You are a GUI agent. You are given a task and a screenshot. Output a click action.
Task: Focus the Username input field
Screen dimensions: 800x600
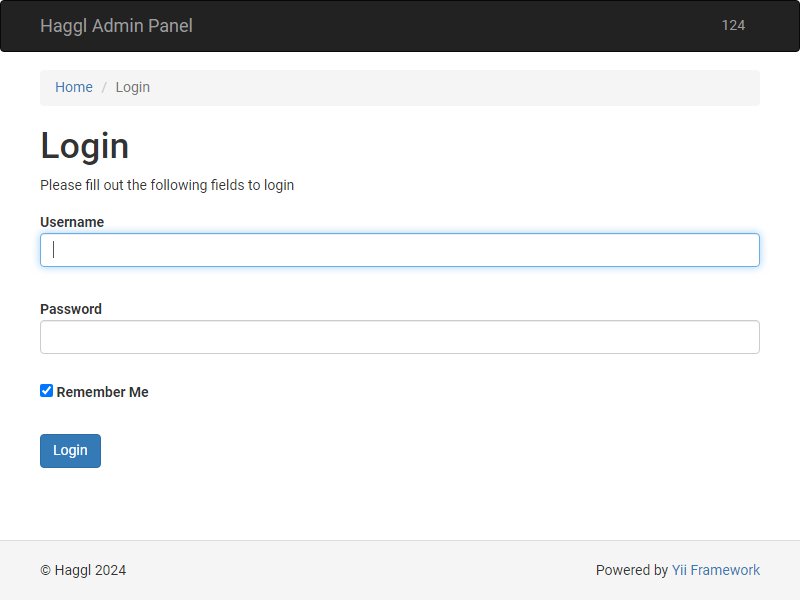coord(400,250)
